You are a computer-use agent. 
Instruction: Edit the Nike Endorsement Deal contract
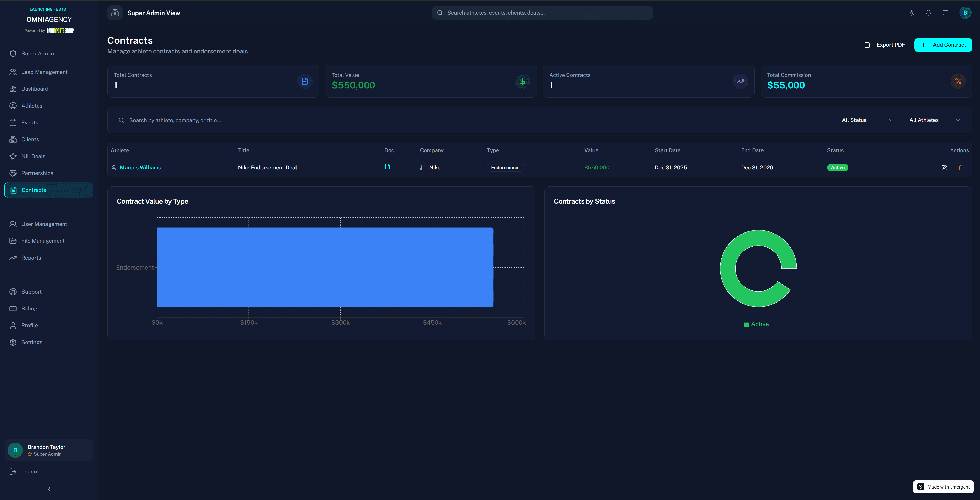pyautogui.click(x=944, y=168)
